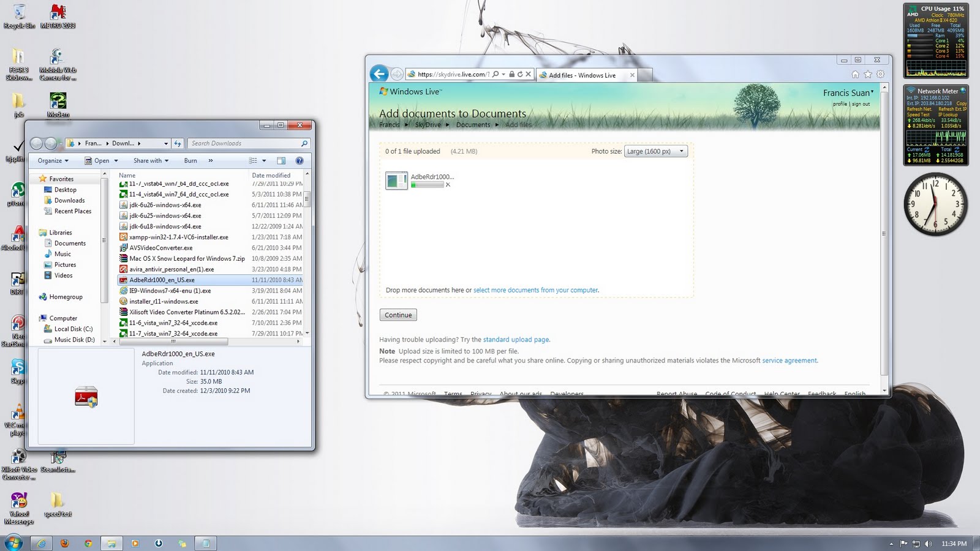Show the preview pane toggle in Explorer
Image resolution: width=980 pixels, height=551 pixels.
(x=281, y=160)
